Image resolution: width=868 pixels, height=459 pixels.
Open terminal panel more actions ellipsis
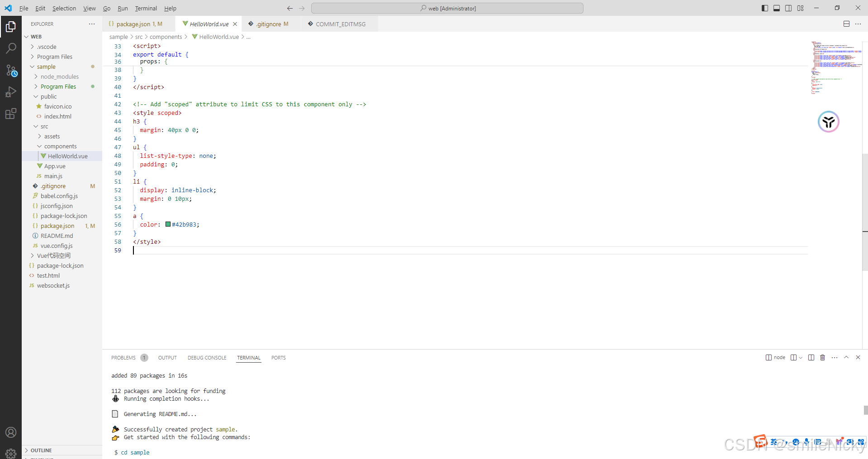point(835,358)
